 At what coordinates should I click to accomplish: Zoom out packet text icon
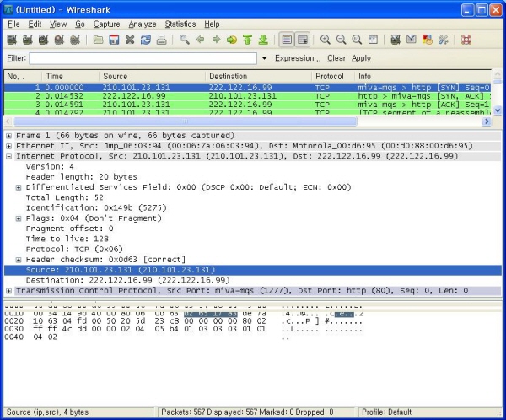[x=341, y=40]
